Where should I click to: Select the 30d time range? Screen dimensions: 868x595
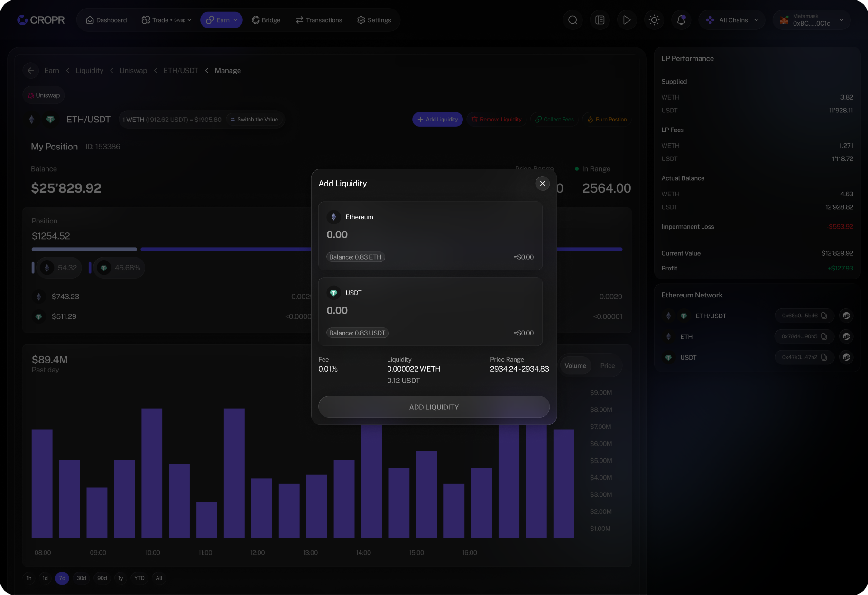point(82,578)
